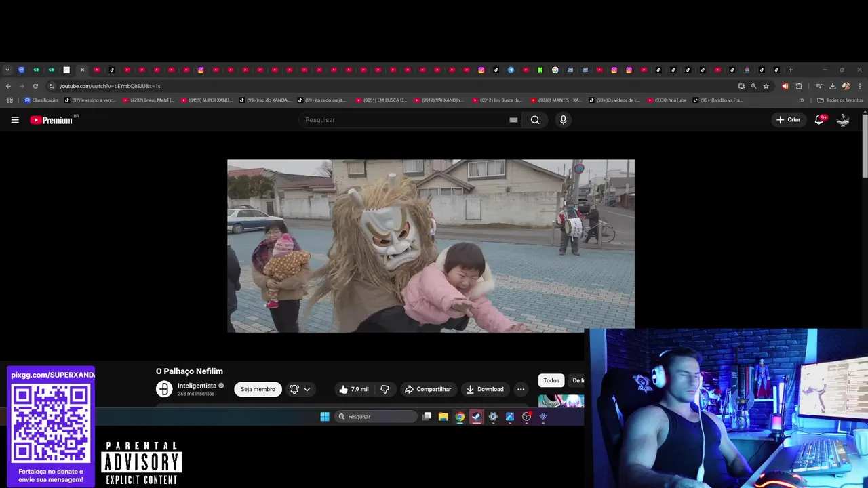868x488 pixels.
Task: Open the Classificação bookmark
Action: [x=41, y=100]
